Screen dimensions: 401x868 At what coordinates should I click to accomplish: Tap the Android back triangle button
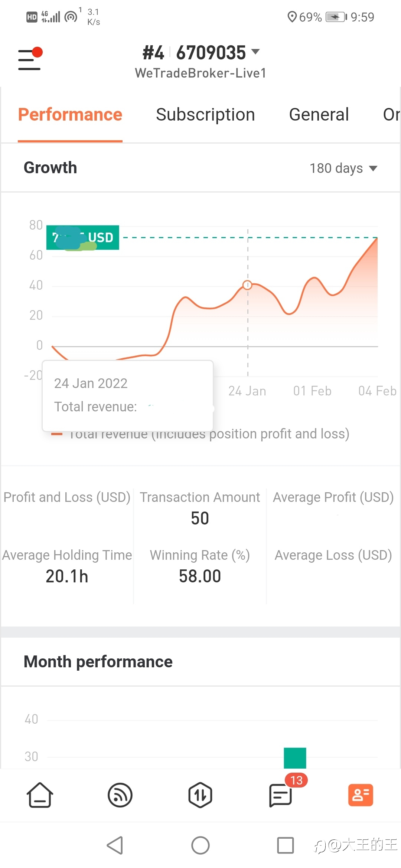tap(115, 845)
